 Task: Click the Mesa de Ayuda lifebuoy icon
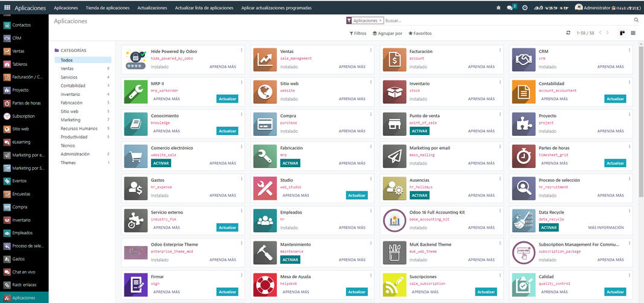point(265,285)
